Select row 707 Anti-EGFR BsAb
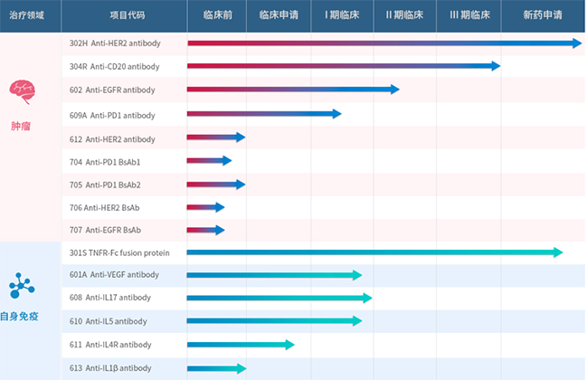588x380 pixels. [x=323, y=230]
